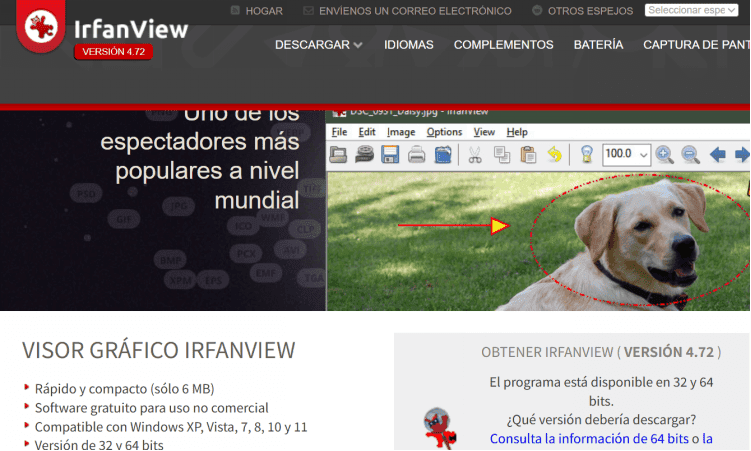Open the 'Consulta la información de 64 bits' link
This screenshot has height=451, width=751.
coord(589,439)
